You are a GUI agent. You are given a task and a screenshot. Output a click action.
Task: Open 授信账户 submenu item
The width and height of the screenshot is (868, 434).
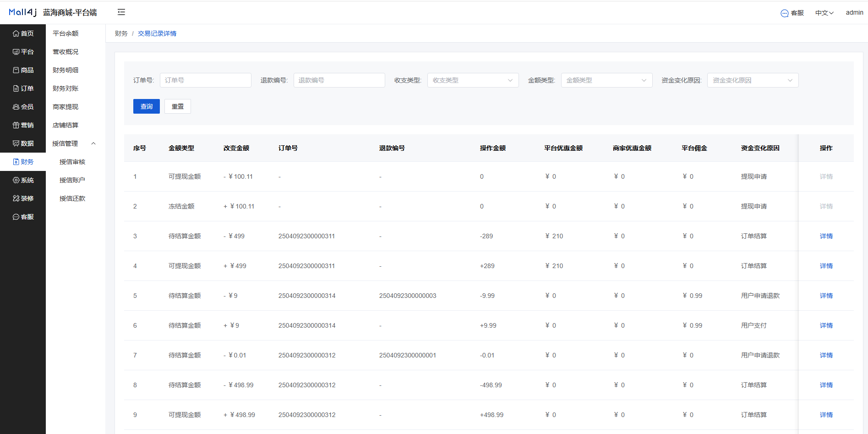(x=72, y=180)
